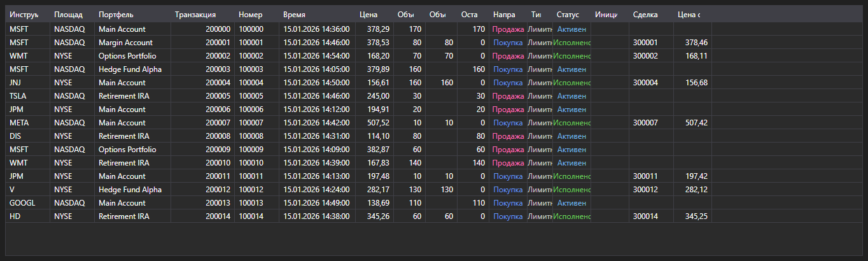Image resolution: width=868 pixels, height=261 pixels.
Task: Click the V instrument cell
Action: [28, 189]
